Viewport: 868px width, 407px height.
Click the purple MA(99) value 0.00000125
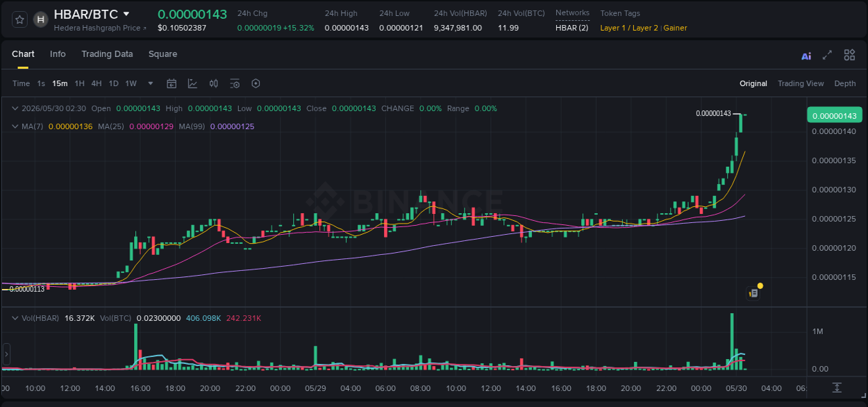[232, 126]
